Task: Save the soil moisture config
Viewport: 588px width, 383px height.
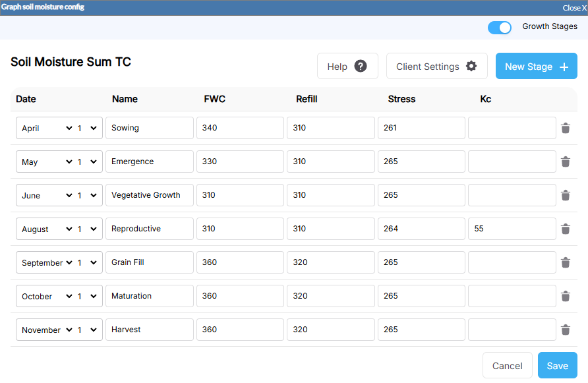Action: [x=557, y=366]
